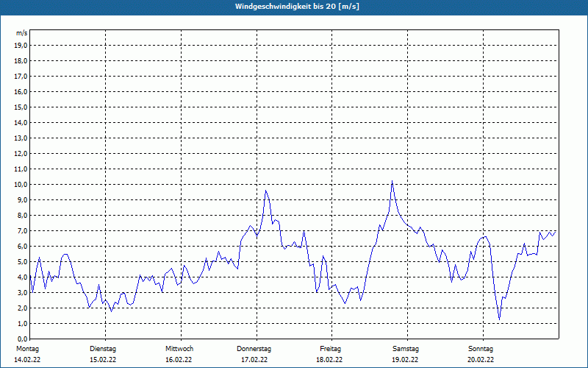This screenshot has width=588, height=368.
Task: Click the '5,0' y-axis label
Action: pos(22,262)
